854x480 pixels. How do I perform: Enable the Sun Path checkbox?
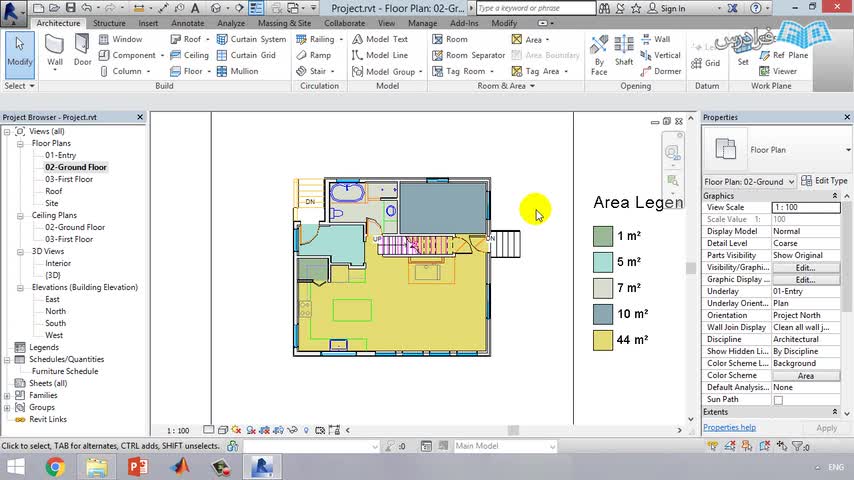(x=778, y=400)
